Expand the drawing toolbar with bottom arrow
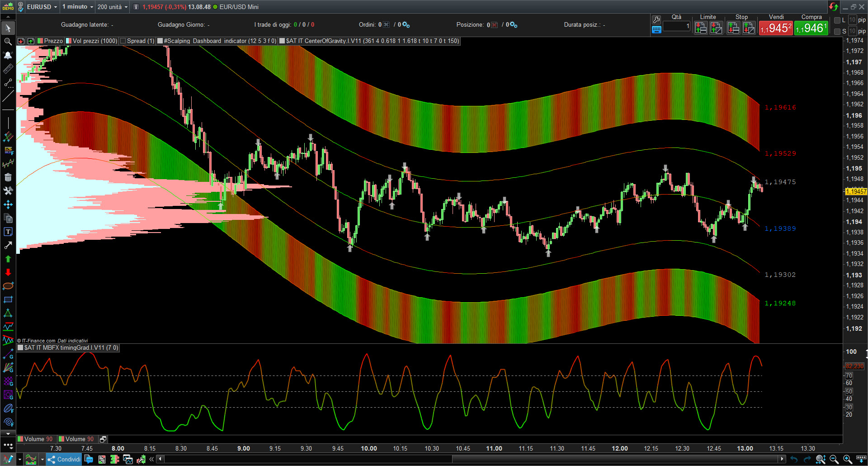The width and height of the screenshot is (868, 466). (x=8, y=434)
